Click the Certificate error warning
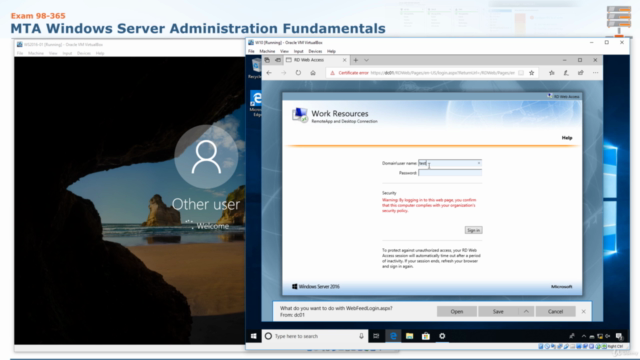The width and height of the screenshot is (640, 360). point(349,73)
